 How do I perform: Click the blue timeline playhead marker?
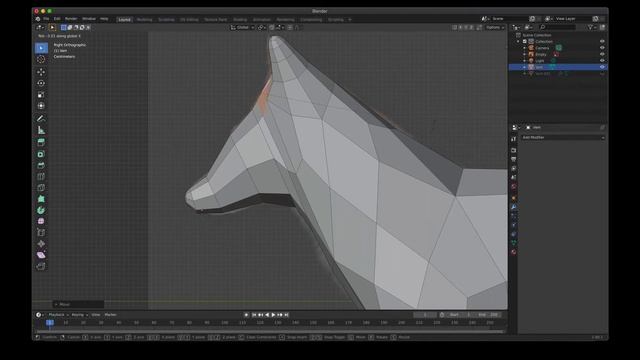point(50,322)
